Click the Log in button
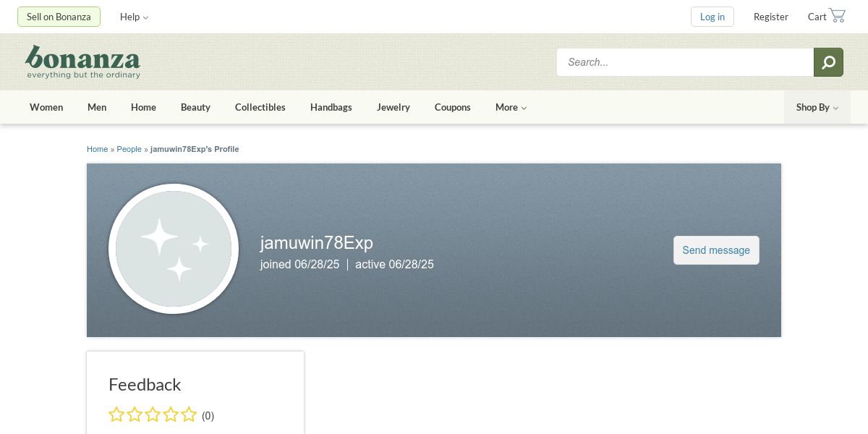 pyautogui.click(x=712, y=17)
